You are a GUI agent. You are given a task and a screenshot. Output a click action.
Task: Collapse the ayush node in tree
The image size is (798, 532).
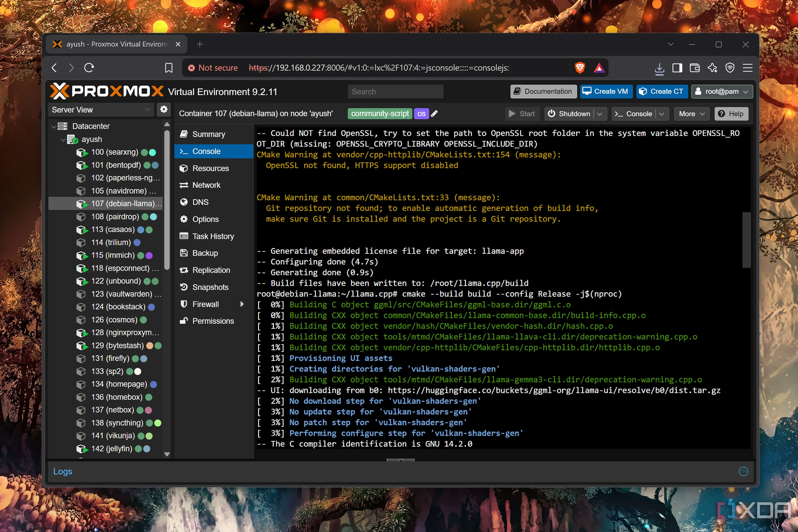63,139
